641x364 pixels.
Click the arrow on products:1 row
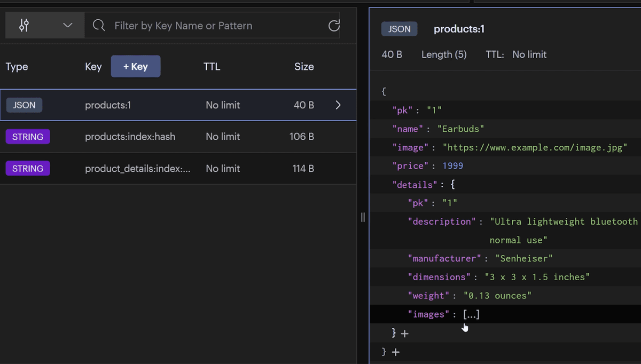(x=338, y=105)
